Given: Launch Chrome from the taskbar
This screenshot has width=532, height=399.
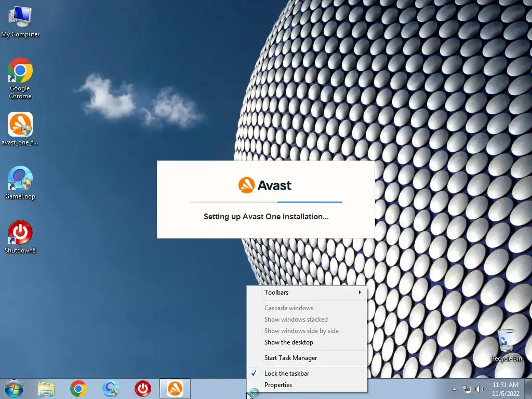Looking at the screenshot, I should (x=78, y=389).
